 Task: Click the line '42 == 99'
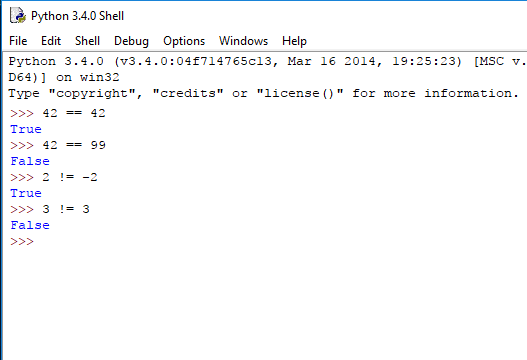point(74,145)
